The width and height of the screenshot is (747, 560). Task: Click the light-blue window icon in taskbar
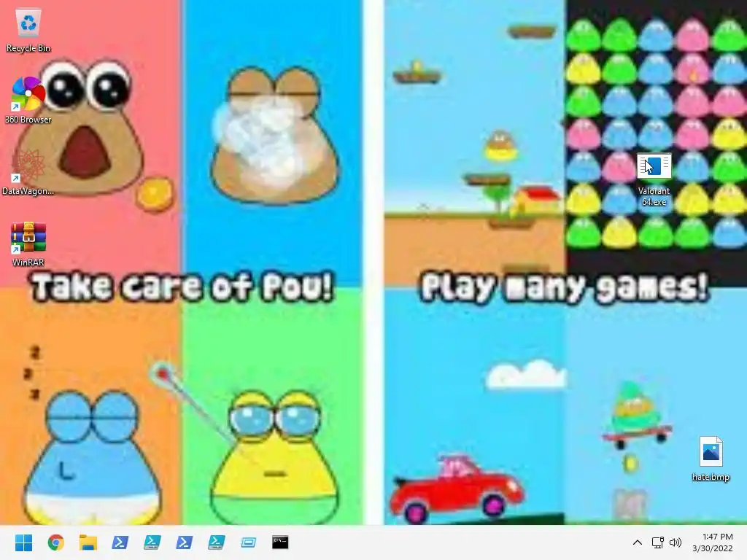[x=248, y=542]
